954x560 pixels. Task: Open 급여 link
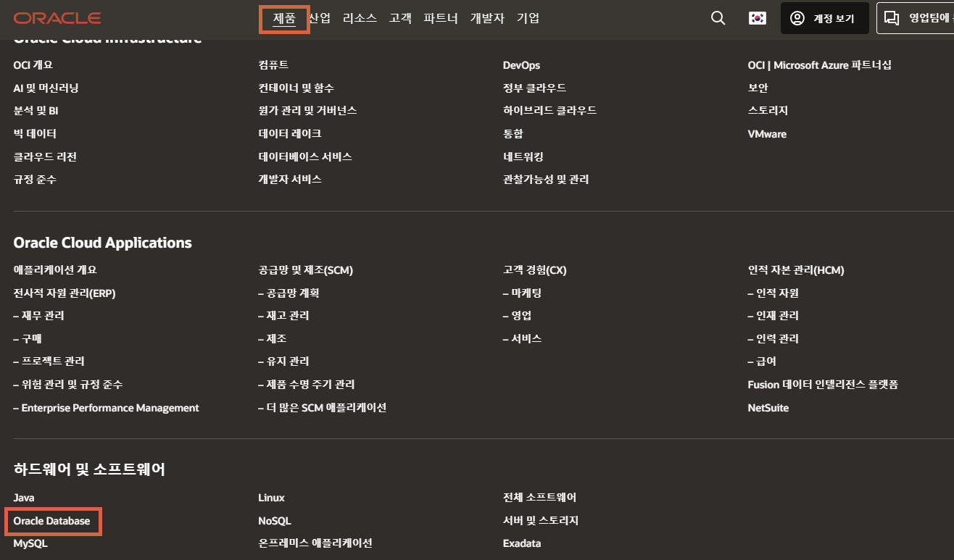point(763,361)
